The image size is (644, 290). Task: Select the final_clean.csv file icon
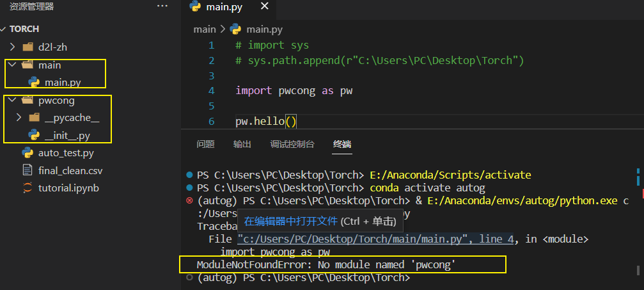(x=27, y=170)
